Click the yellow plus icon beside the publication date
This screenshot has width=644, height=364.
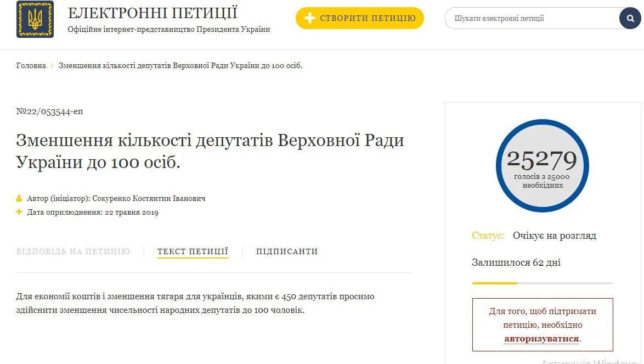(19, 212)
